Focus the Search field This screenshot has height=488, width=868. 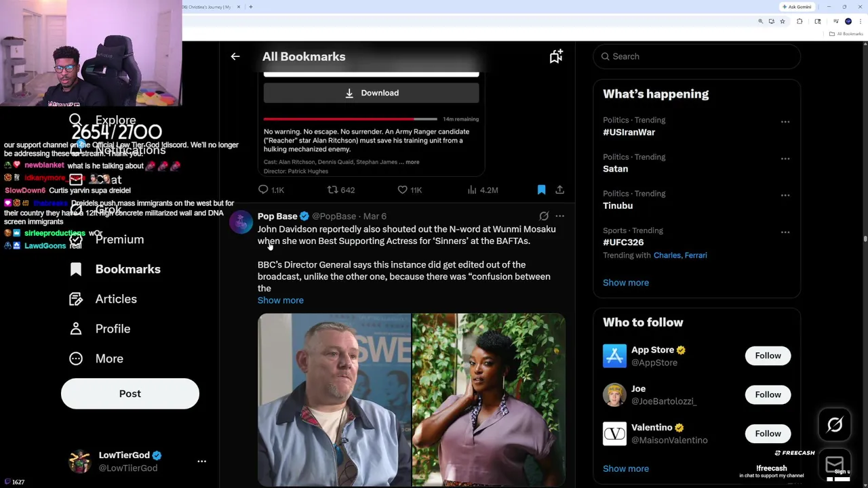click(696, 56)
